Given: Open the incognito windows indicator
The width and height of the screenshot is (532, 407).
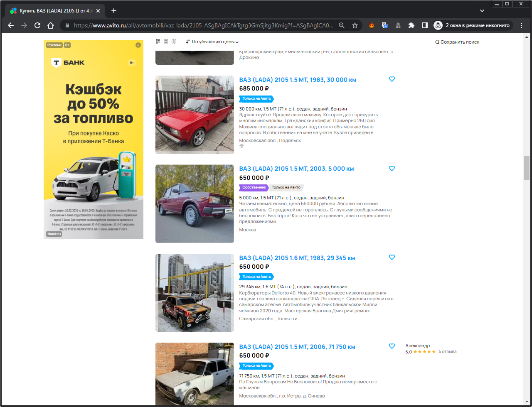Looking at the screenshot, I should pyautogui.click(x=472, y=25).
